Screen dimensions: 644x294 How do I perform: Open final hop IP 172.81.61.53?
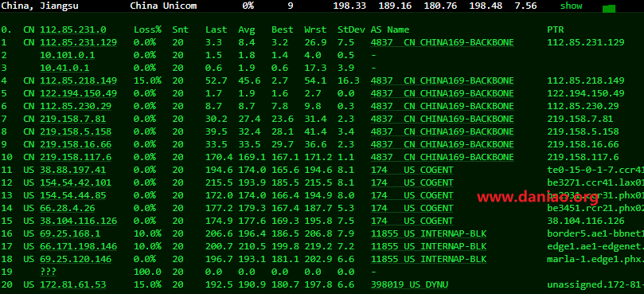pyautogui.click(x=72, y=284)
